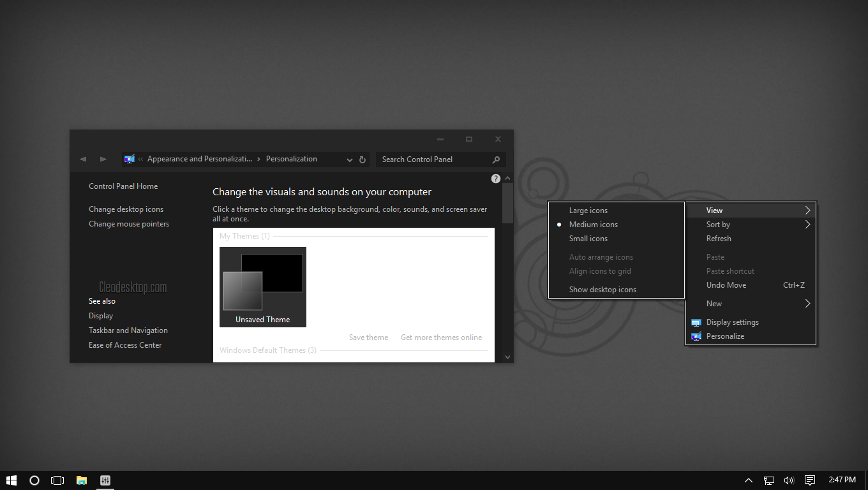Click the refresh icon in the address bar
Image resolution: width=868 pixels, height=490 pixels.
tap(363, 160)
